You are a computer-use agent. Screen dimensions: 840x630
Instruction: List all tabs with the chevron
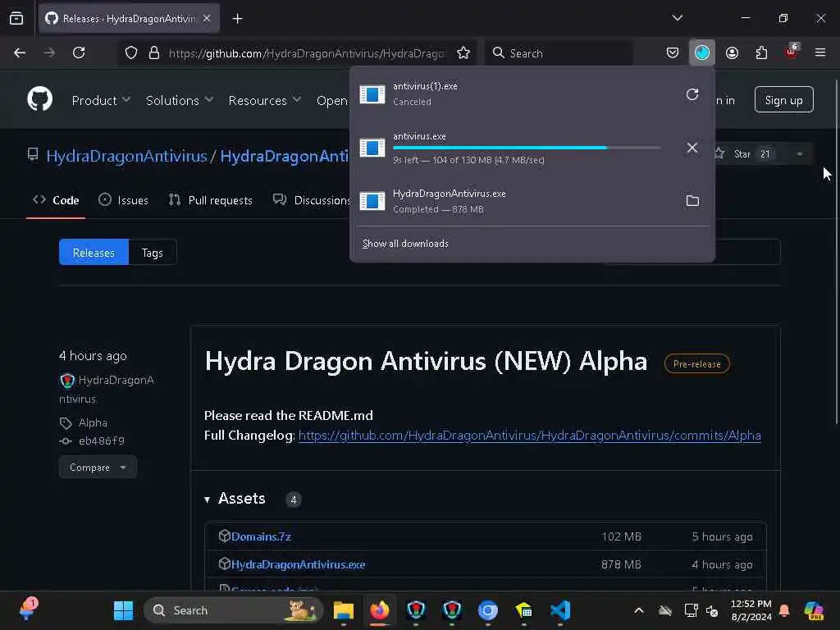(x=677, y=18)
